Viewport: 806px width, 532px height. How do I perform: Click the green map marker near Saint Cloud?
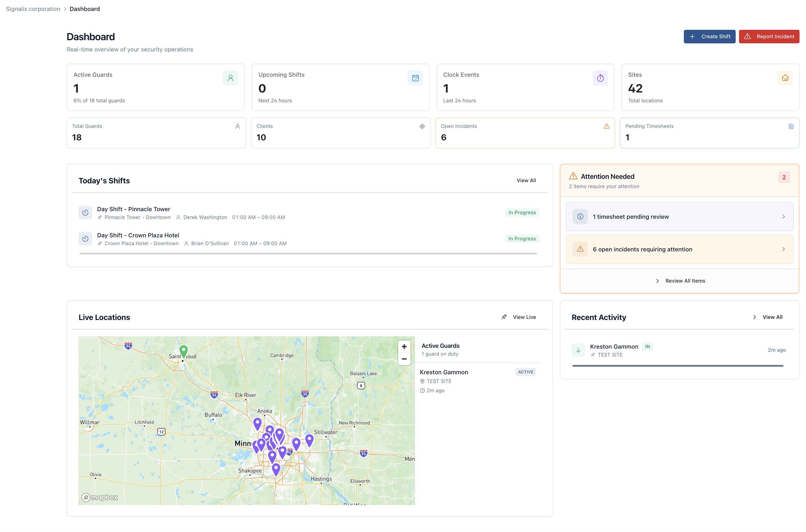[x=183, y=350]
